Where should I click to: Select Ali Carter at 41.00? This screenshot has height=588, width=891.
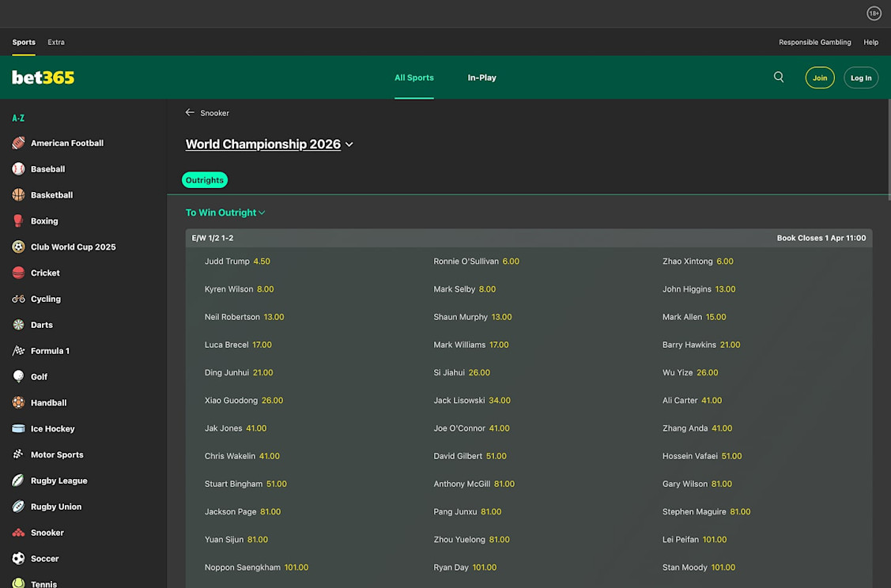pyautogui.click(x=692, y=401)
